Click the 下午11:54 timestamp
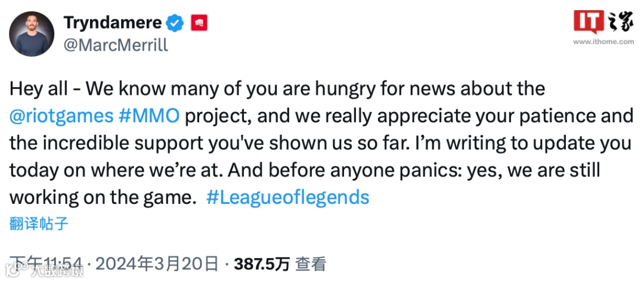644x282 pixels. click(46, 264)
